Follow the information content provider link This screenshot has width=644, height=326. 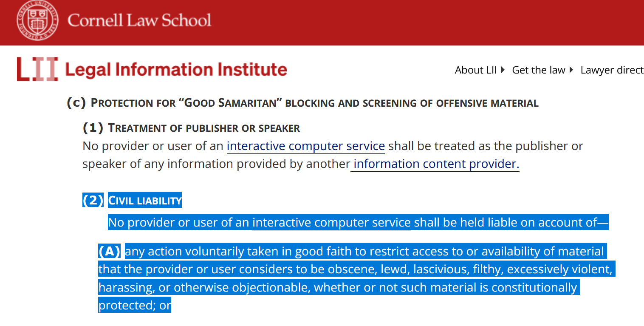(x=436, y=164)
